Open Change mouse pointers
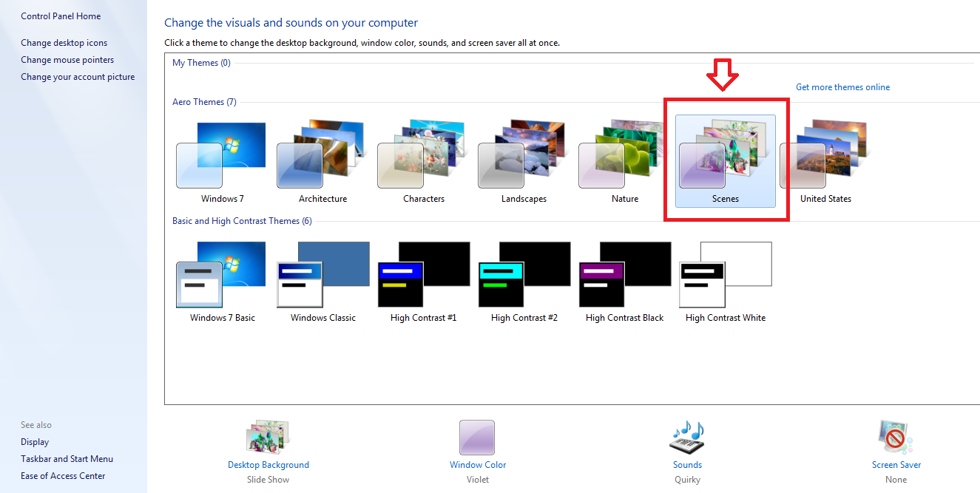 click(x=67, y=60)
